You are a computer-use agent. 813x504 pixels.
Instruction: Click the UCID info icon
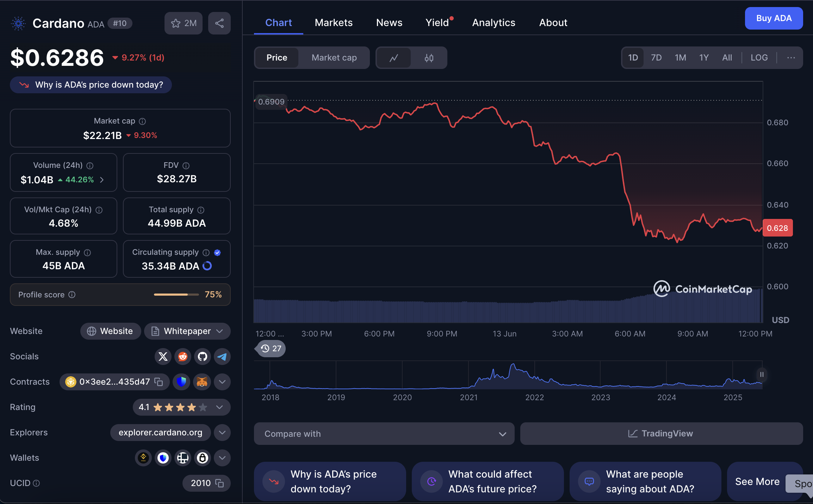pos(36,483)
